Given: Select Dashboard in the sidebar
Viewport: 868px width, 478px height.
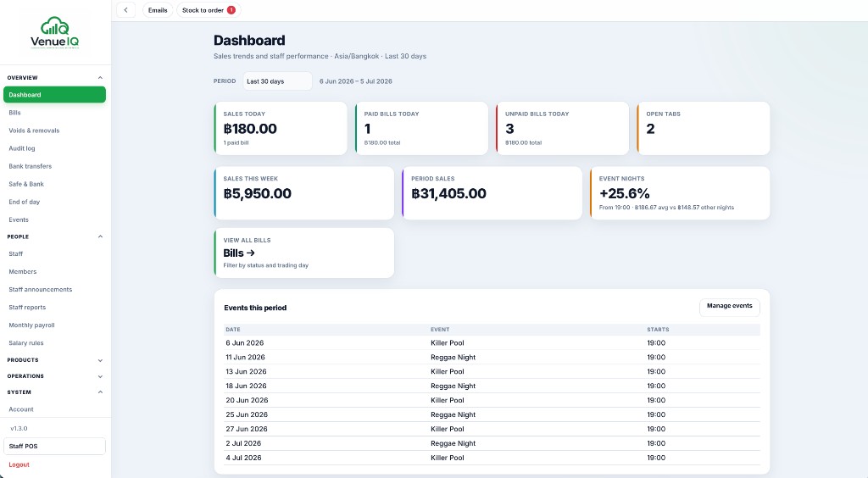Looking at the screenshot, I should pyautogui.click(x=54, y=95).
